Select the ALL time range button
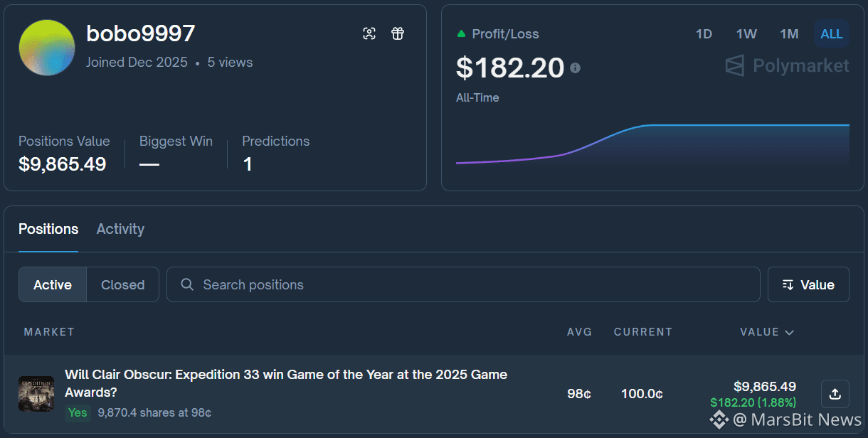Screen dimensions: 868x438 (831, 33)
